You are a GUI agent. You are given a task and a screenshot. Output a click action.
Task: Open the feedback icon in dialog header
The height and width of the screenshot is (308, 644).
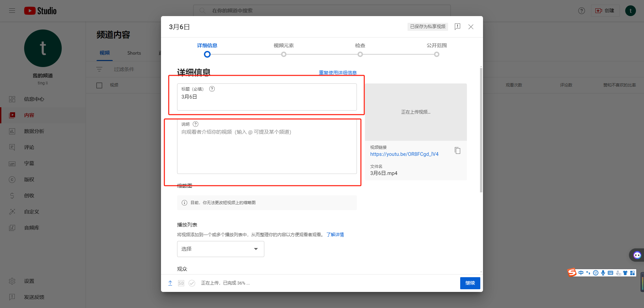point(458,27)
